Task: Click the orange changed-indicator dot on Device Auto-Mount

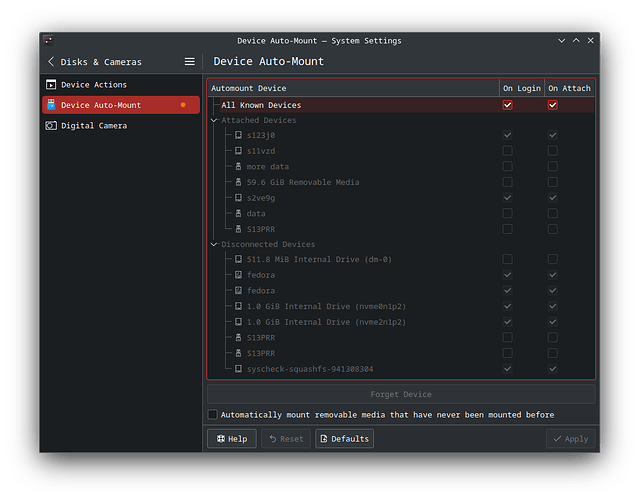Action: click(x=183, y=105)
